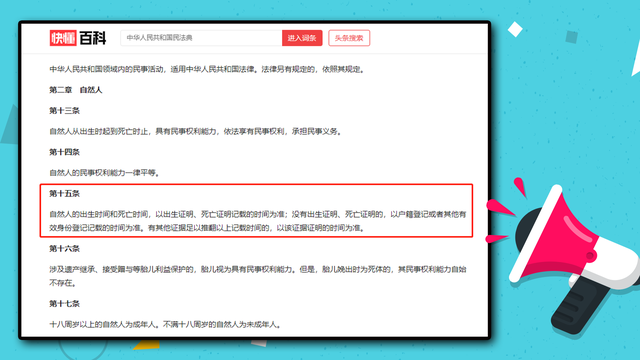The image size is (640, 360).
Task: Click the 快懂百科 logo
Action: [78, 38]
